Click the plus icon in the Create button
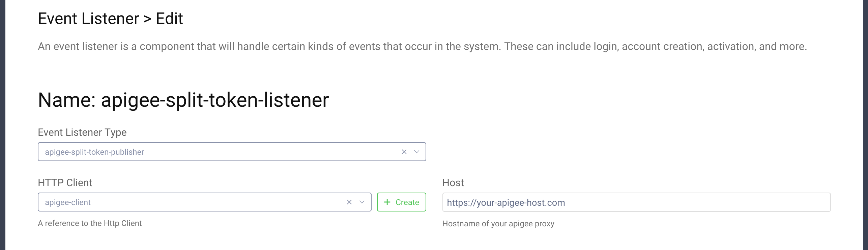This screenshot has width=868, height=250. 387,202
